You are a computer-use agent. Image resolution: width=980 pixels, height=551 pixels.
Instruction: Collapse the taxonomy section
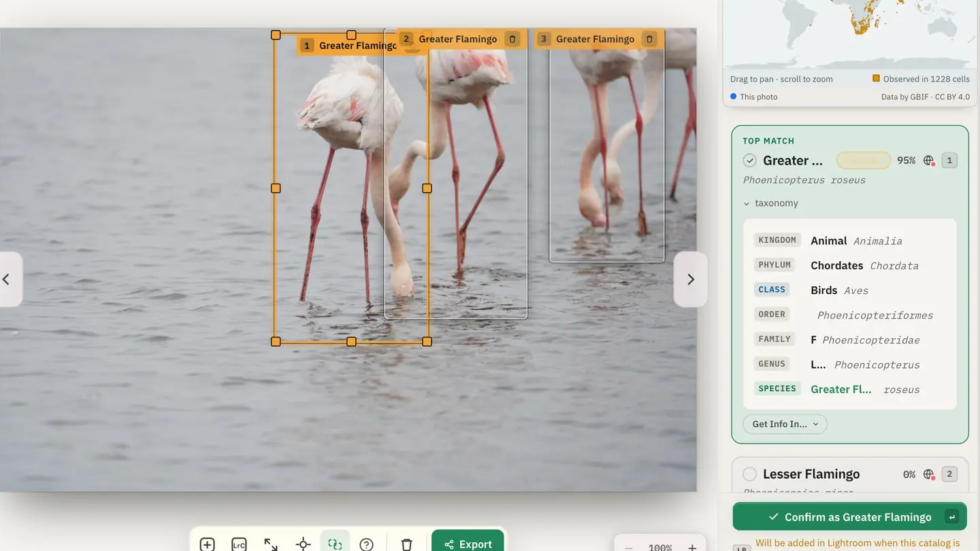[x=771, y=203]
